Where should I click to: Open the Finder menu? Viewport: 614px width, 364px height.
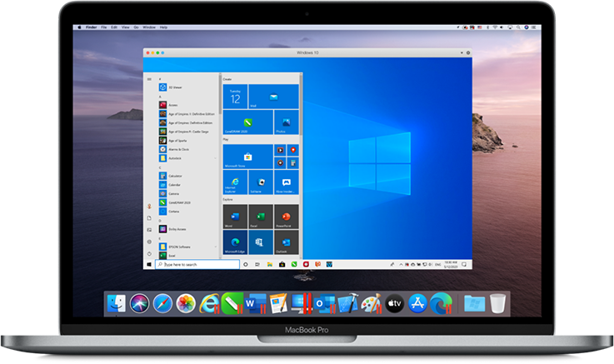[x=92, y=27]
